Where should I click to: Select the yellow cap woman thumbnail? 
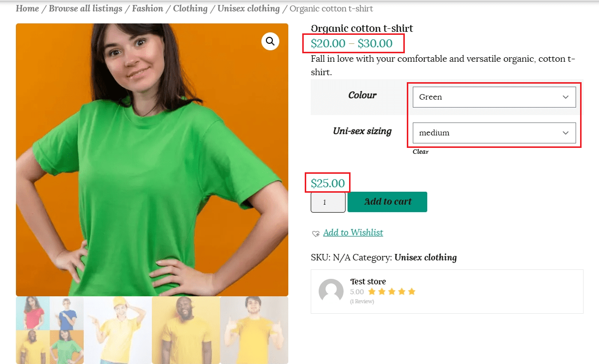click(x=118, y=330)
